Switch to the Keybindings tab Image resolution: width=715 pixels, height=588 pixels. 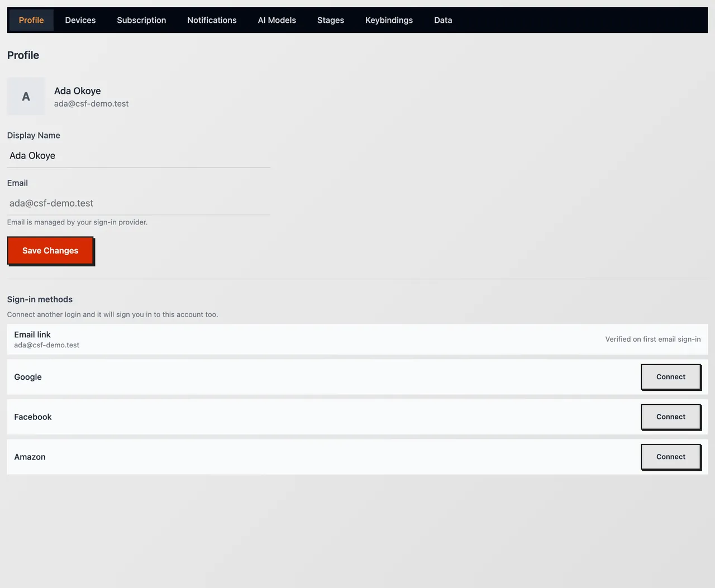pyautogui.click(x=389, y=20)
